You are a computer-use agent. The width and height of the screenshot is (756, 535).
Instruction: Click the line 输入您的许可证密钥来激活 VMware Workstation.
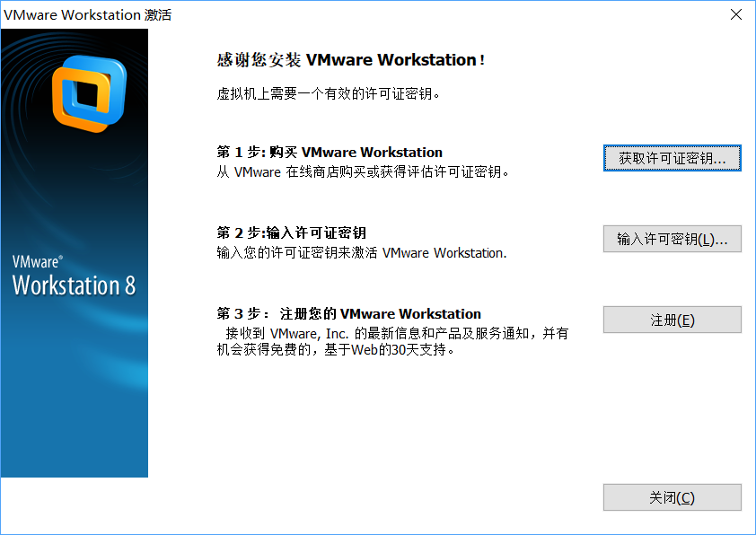click(x=362, y=253)
